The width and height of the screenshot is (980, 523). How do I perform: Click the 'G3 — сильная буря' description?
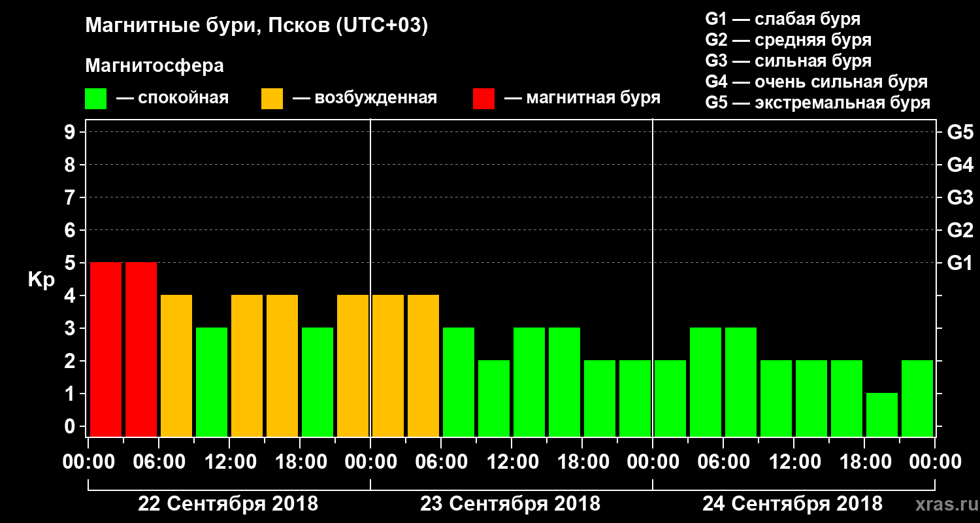coord(788,61)
